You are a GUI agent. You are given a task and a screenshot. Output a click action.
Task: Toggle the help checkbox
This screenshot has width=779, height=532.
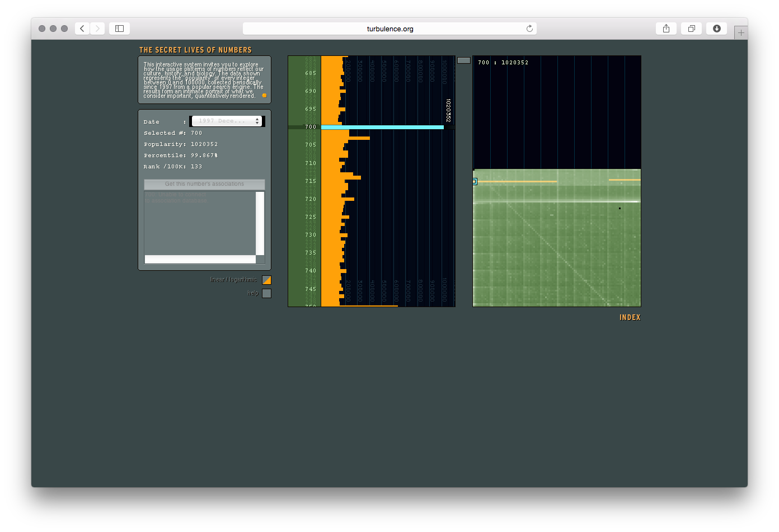click(266, 293)
